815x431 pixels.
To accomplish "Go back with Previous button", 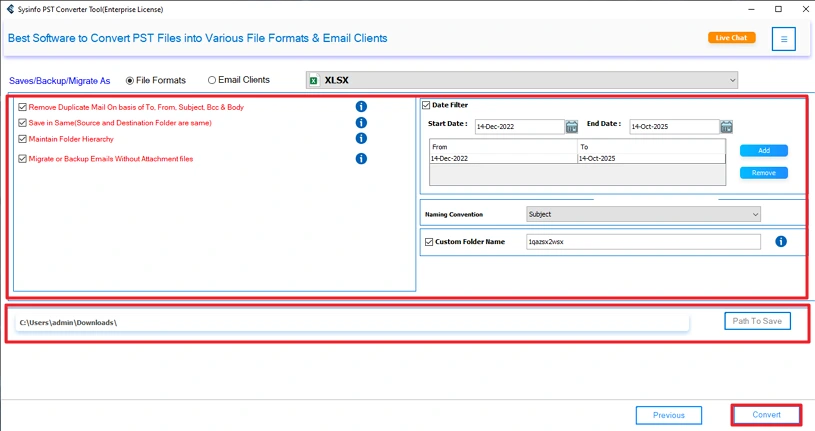I will [x=669, y=415].
